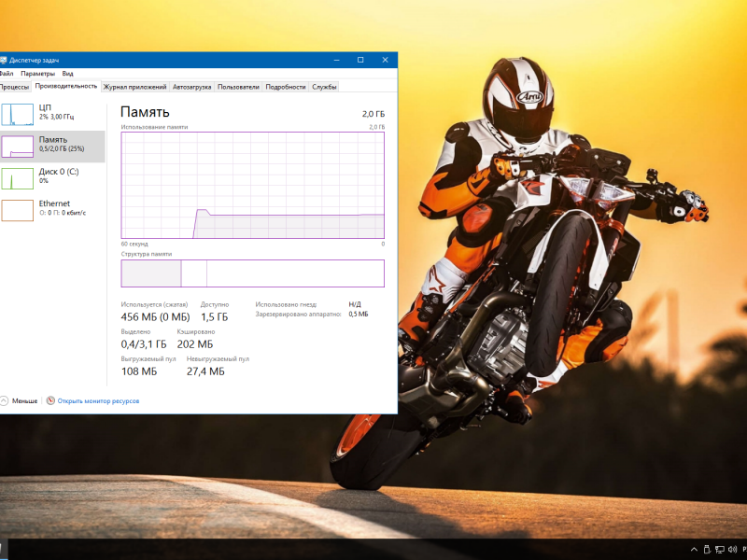Click the Н/Д slots used value

tap(355, 304)
